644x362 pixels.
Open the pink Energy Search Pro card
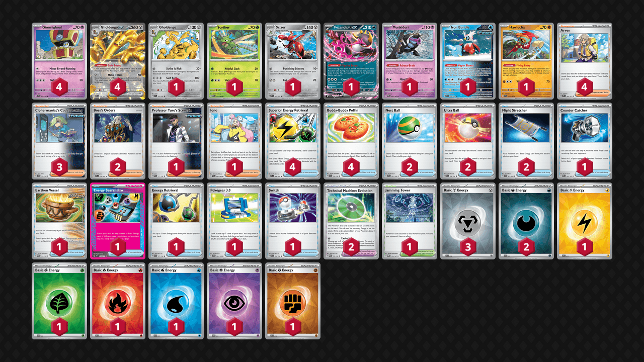point(118,221)
